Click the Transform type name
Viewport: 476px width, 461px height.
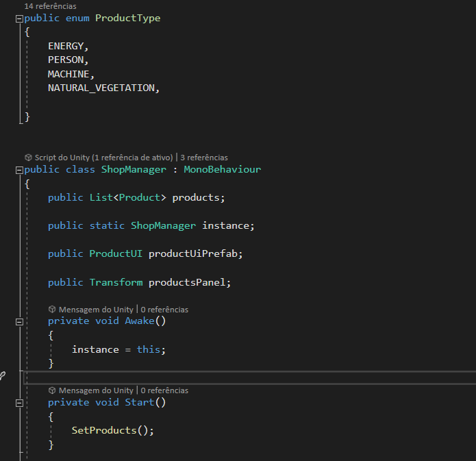[x=116, y=282]
